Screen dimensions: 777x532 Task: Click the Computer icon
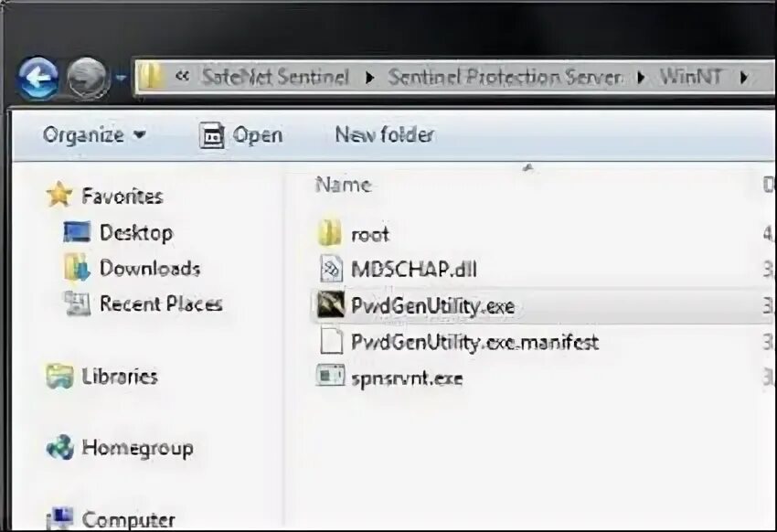(x=60, y=518)
